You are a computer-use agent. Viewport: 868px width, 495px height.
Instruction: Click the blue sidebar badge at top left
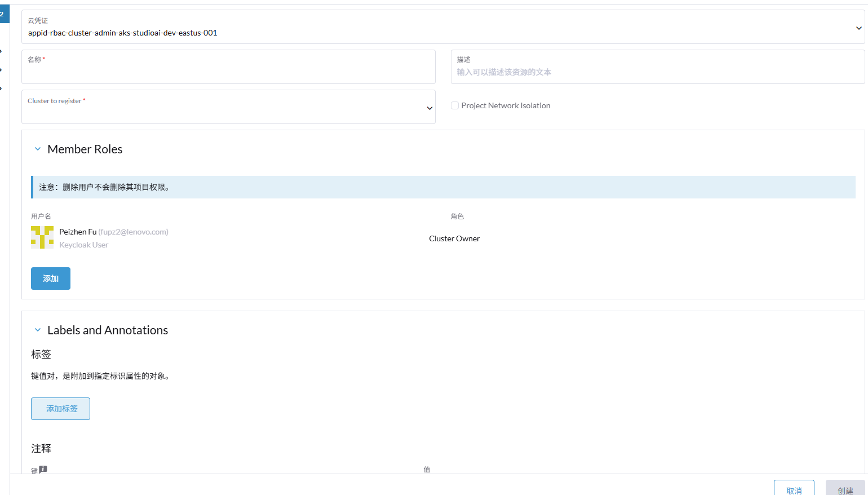[4, 14]
